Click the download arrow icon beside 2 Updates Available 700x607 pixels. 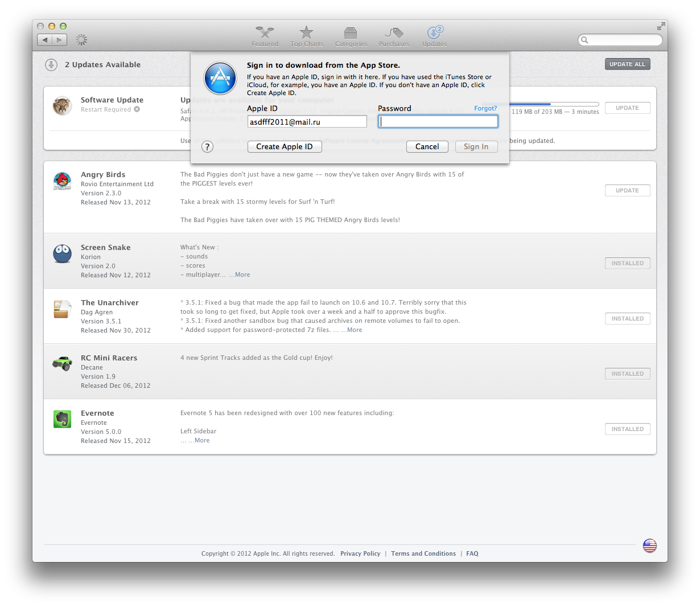point(51,65)
